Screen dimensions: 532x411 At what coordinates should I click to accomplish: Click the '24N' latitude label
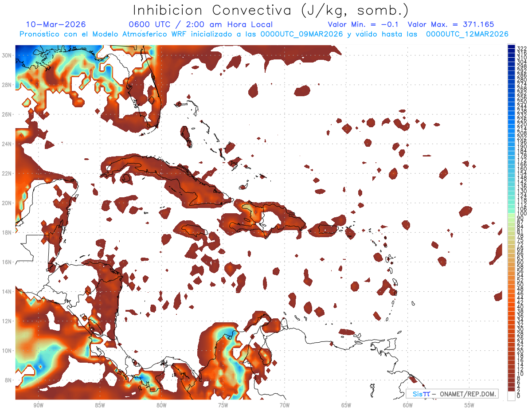[7, 144]
